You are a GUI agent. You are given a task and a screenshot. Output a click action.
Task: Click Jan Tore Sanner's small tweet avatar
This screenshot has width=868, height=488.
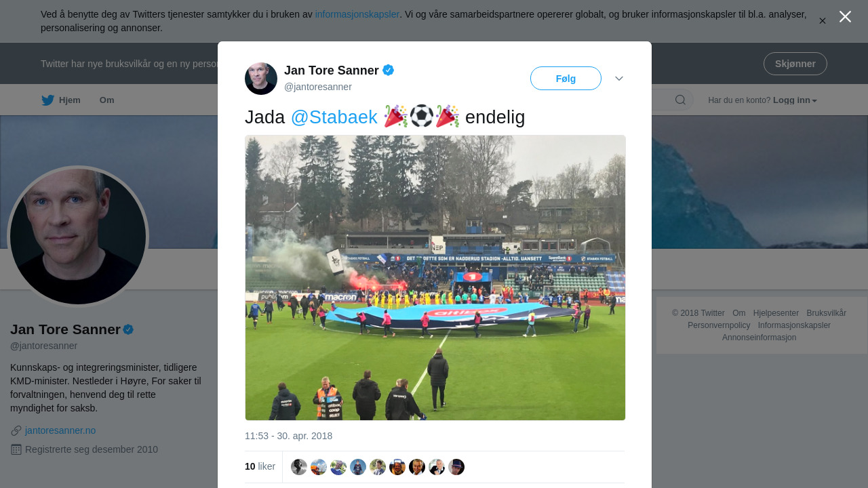pyautogui.click(x=261, y=79)
